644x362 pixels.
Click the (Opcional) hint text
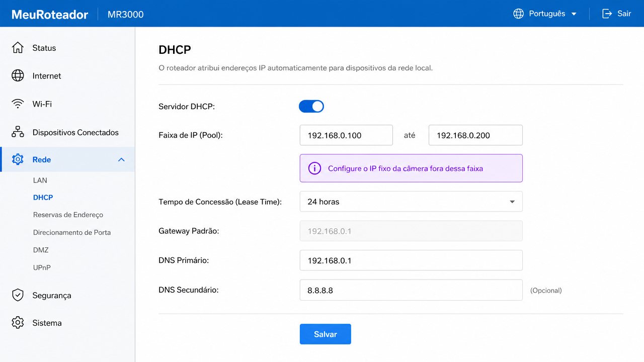click(546, 290)
